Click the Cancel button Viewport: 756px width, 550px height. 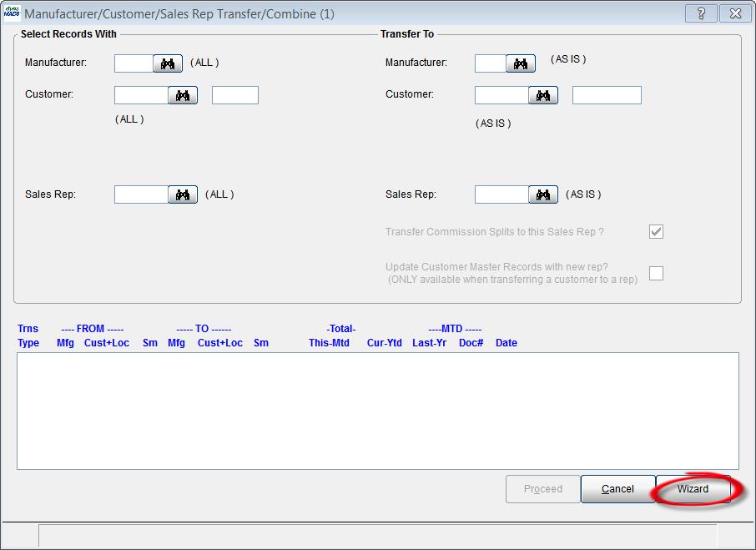coord(617,489)
